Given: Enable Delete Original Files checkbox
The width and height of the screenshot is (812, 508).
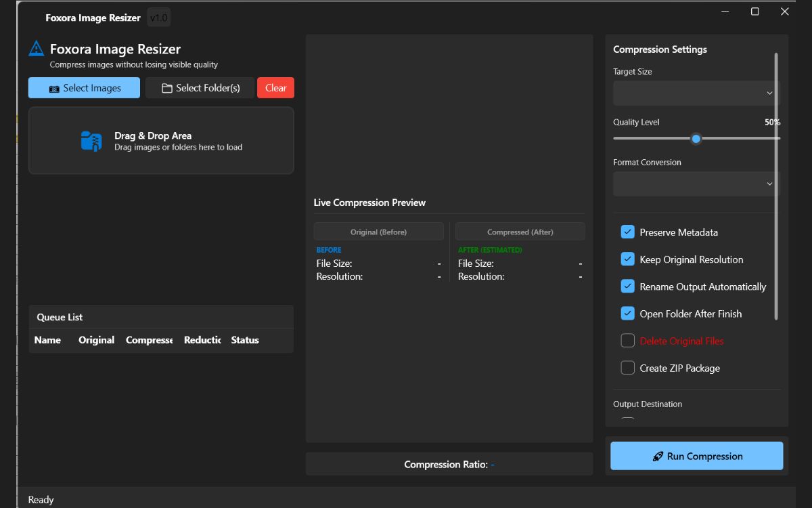Looking at the screenshot, I should tap(627, 340).
